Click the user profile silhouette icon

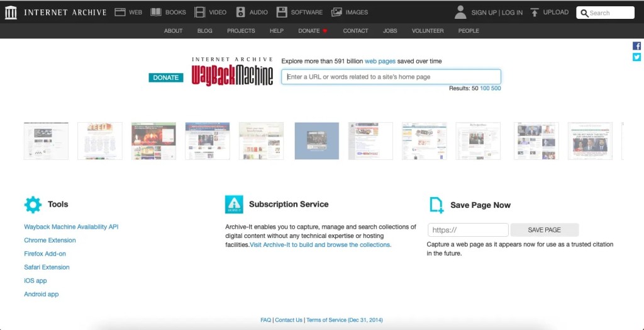coord(460,13)
